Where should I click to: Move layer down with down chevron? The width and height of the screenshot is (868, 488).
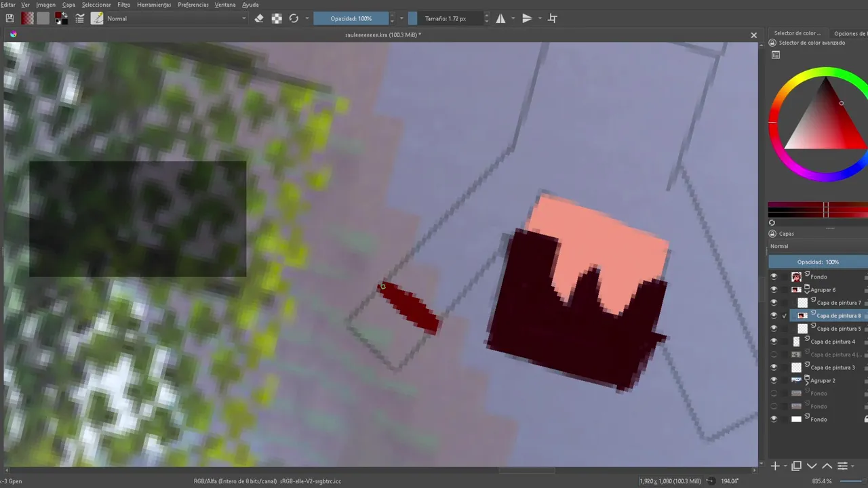pyautogui.click(x=812, y=466)
